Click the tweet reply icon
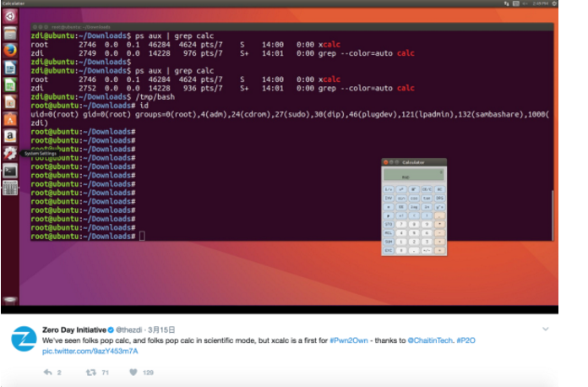The image size is (588, 387). pyautogui.click(x=48, y=371)
